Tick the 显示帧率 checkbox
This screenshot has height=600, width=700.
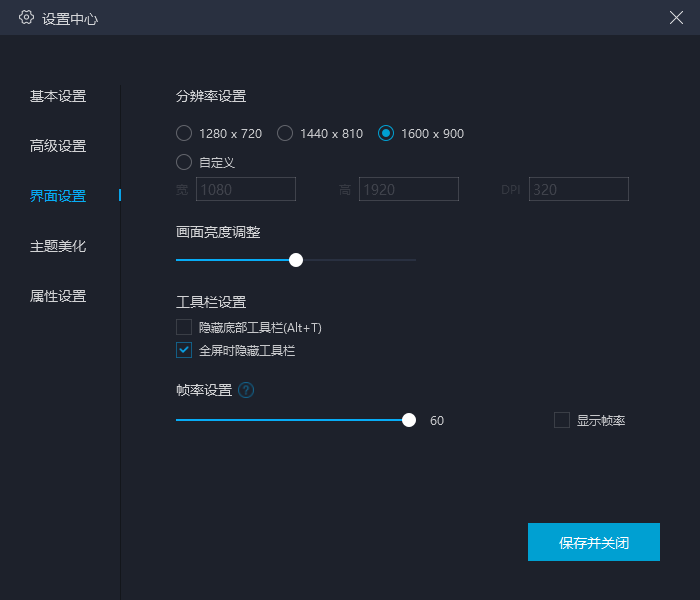(x=562, y=420)
